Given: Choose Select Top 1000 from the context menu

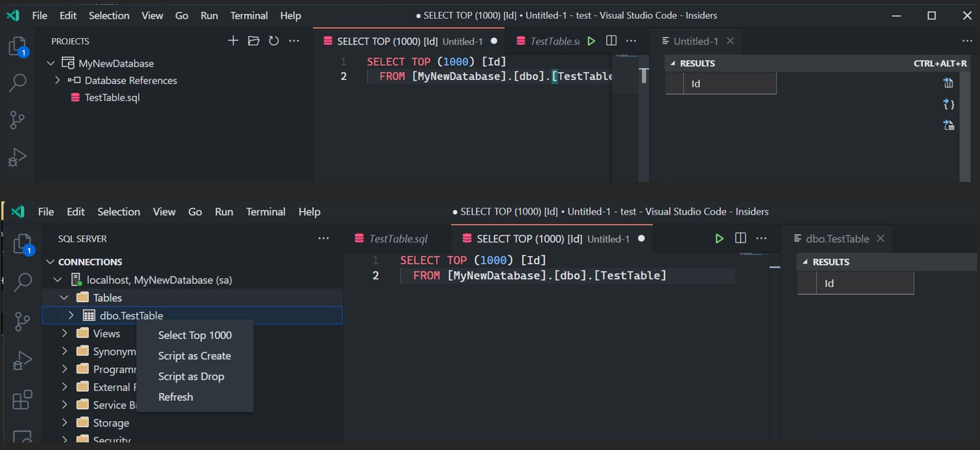Looking at the screenshot, I should (x=195, y=335).
